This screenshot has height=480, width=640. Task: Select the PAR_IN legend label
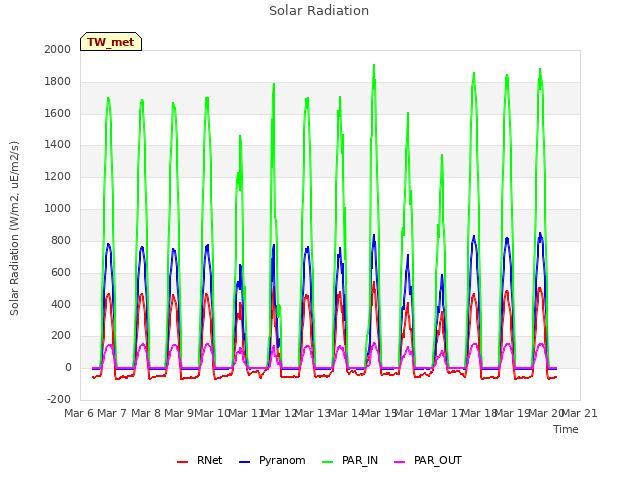(x=360, y=460)
